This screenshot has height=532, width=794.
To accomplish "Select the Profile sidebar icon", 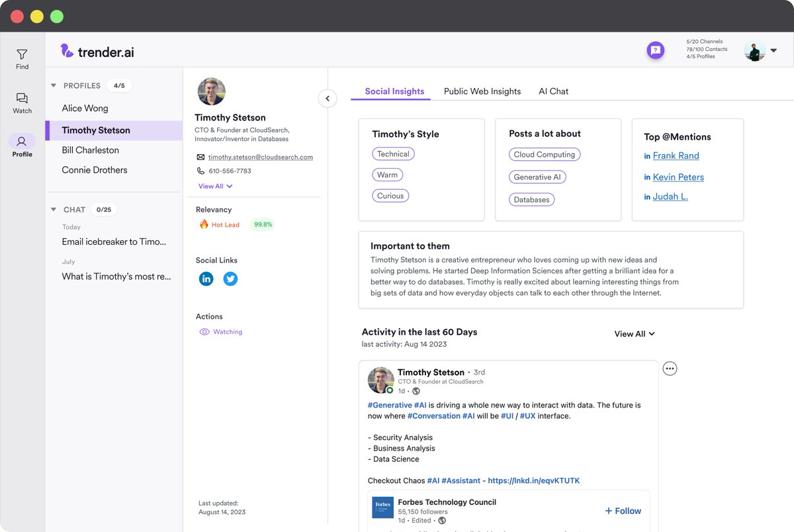I will pyautogui.click(x=22, y=146).
